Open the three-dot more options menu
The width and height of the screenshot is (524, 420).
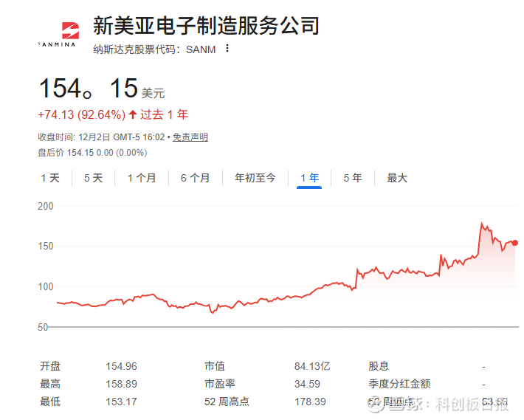[x=227, y=49]
